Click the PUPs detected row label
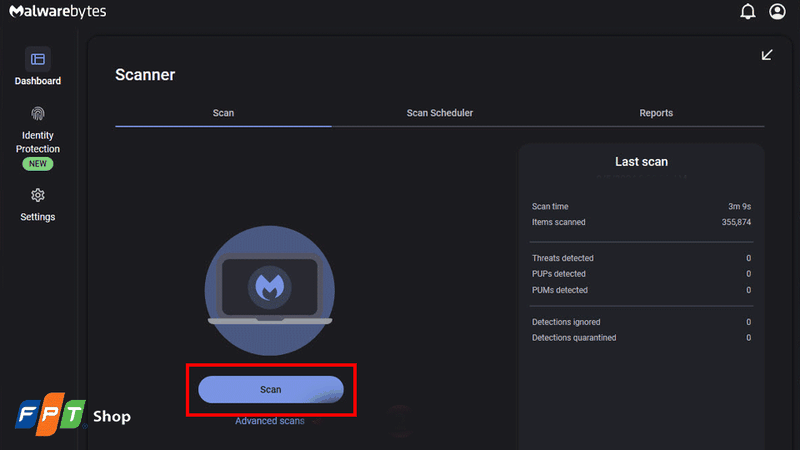 pos(559,274)
